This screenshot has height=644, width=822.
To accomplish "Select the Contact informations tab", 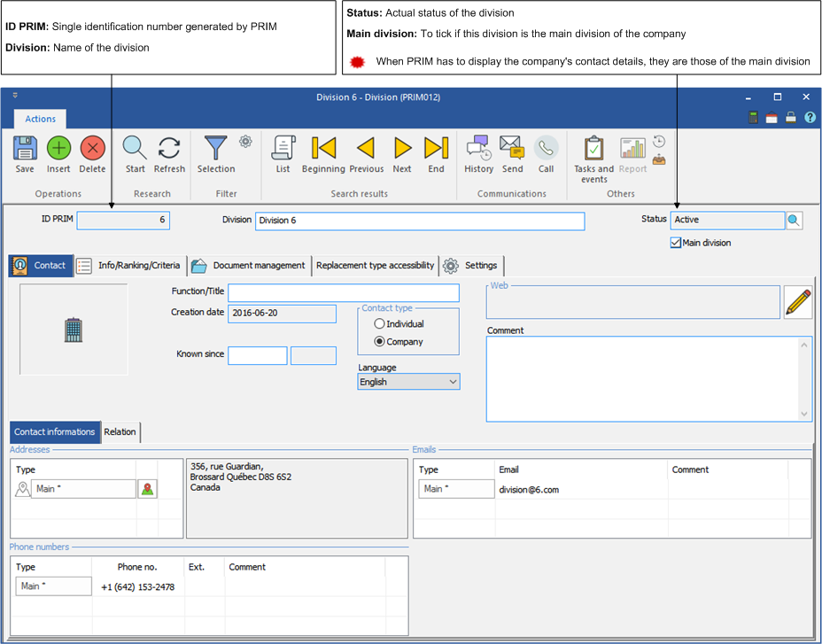I will point(55,432).
